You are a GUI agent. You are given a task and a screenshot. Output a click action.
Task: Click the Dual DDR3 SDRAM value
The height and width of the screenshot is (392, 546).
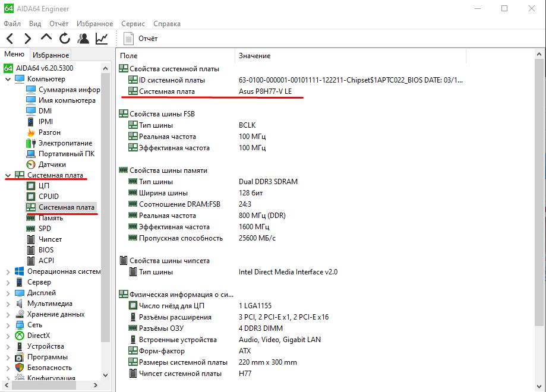[268, 181]
